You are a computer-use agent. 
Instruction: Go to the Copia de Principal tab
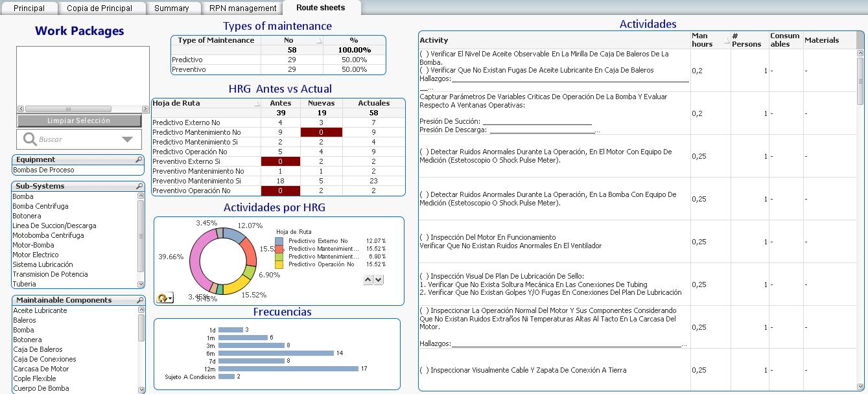click(x=99, y=8)
